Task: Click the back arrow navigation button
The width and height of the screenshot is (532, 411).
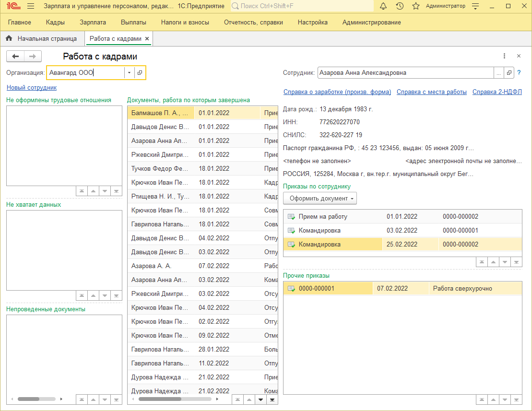Action: click(x=15, y=57)
